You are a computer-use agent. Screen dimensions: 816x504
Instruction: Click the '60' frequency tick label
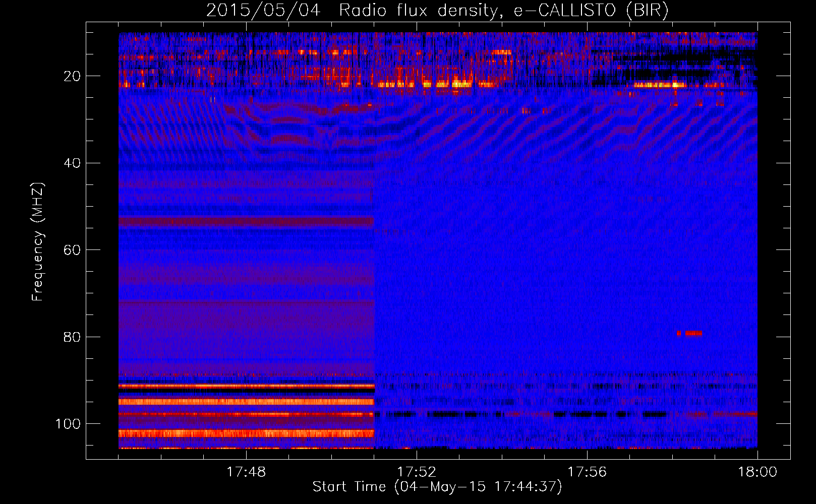point(72,250)
